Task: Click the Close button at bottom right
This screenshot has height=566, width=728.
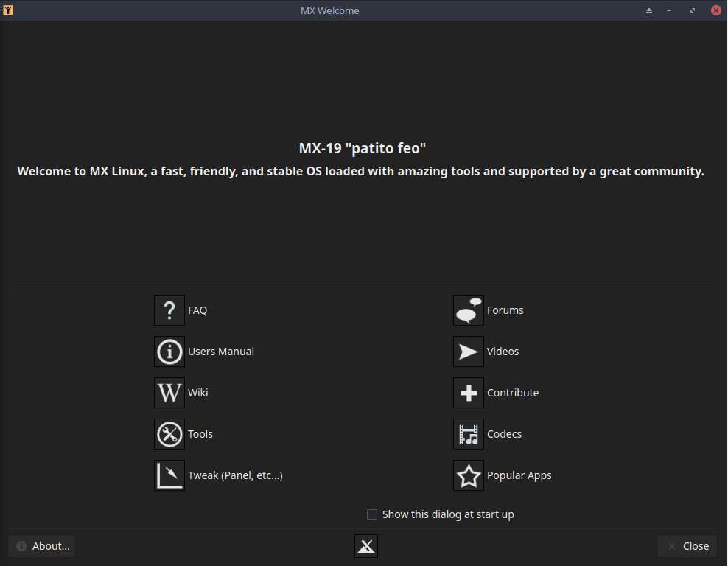Action: [687, 546]
